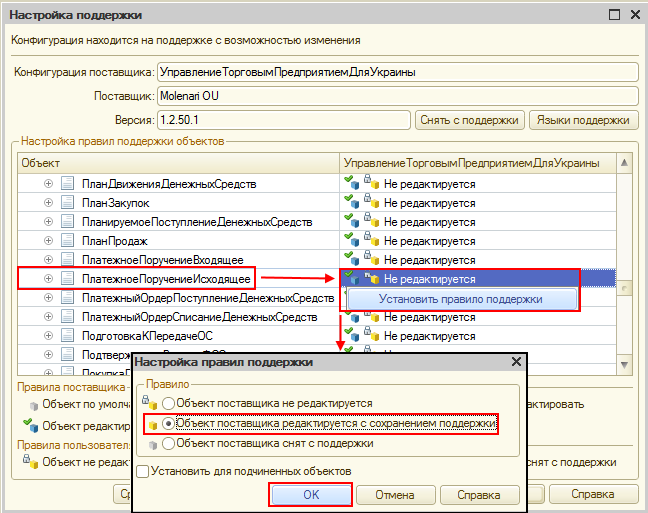This screenshot has width=648, height=513.
Task: Open Справка in Настройка правил поддержки dialog
Action: [x=479, y=495]
